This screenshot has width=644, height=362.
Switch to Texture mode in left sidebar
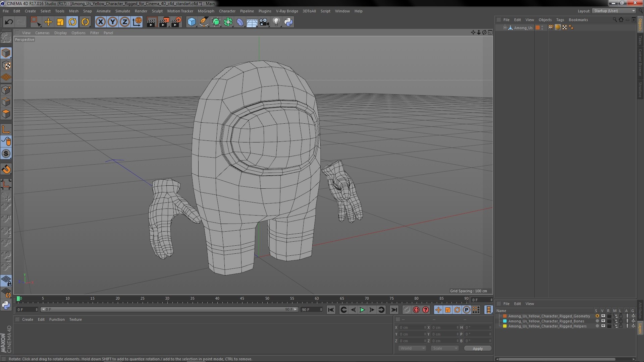click(6, 65)
